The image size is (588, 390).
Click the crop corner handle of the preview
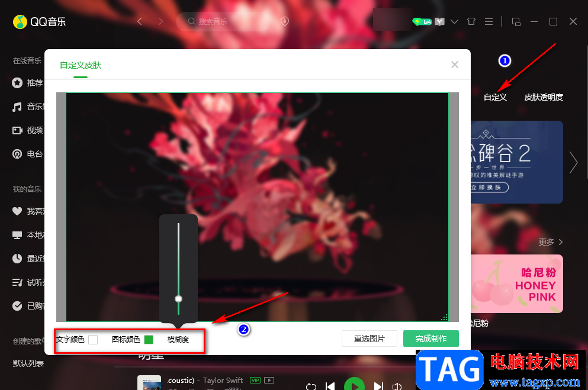coord(444,318)
